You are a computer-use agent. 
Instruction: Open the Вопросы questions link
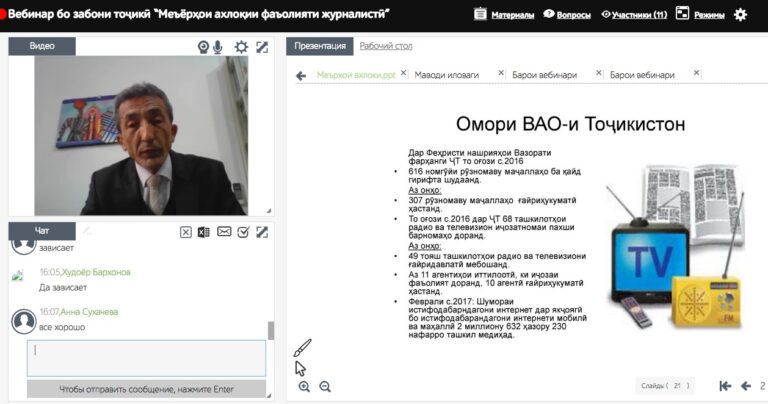[x=573, y=15]
